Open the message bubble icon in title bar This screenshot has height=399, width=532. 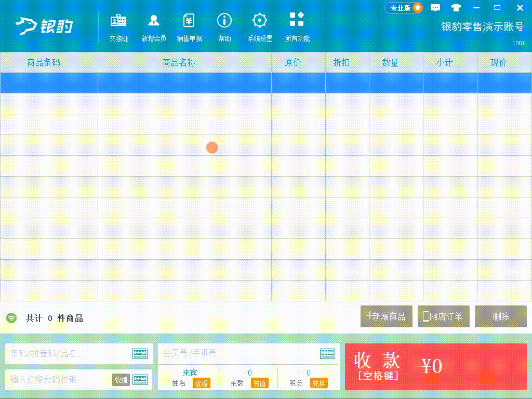435,8
